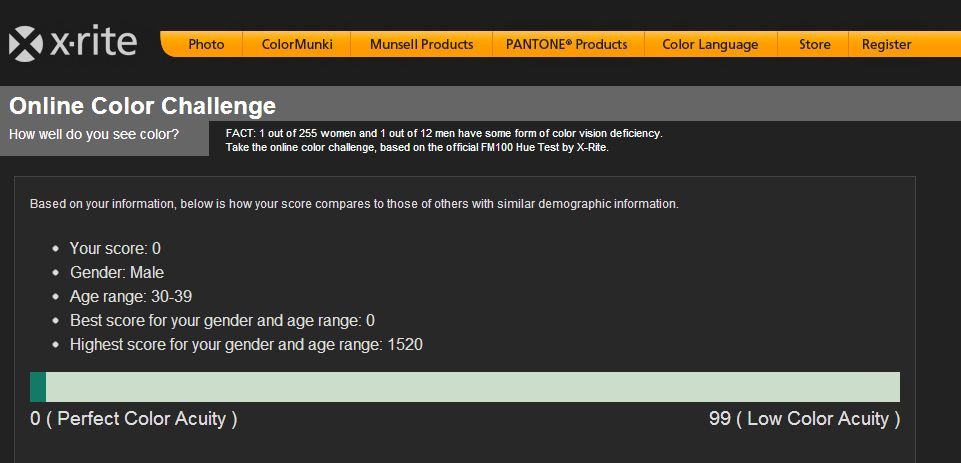This screenshot has height=463, width=961.
Task: Click the Register link in the navigation
Action: 886,45
